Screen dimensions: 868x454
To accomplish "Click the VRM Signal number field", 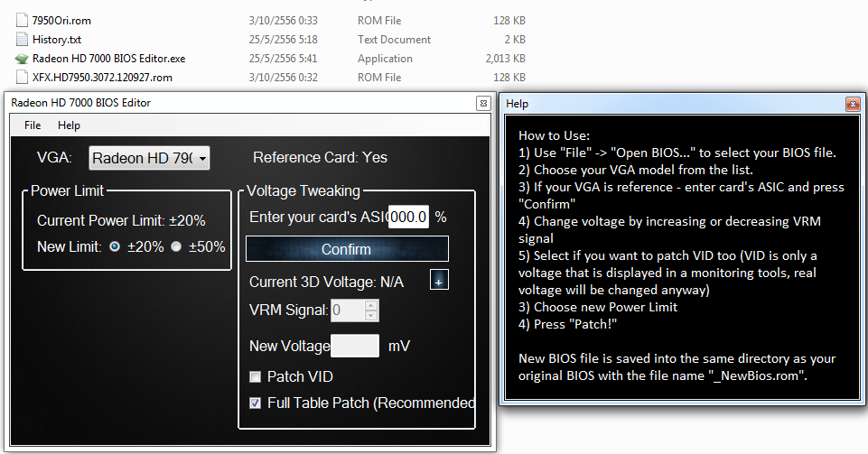I will pyautogui.click(x=348, y=310).
